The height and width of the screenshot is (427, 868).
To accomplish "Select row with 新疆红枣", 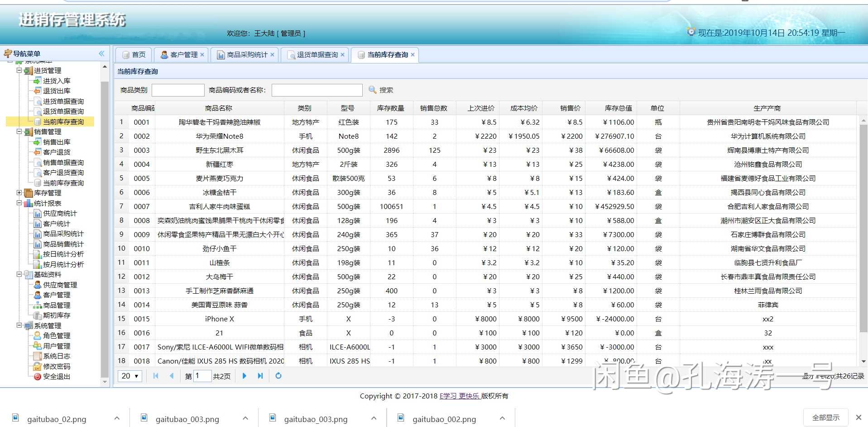I will point(485,164).
